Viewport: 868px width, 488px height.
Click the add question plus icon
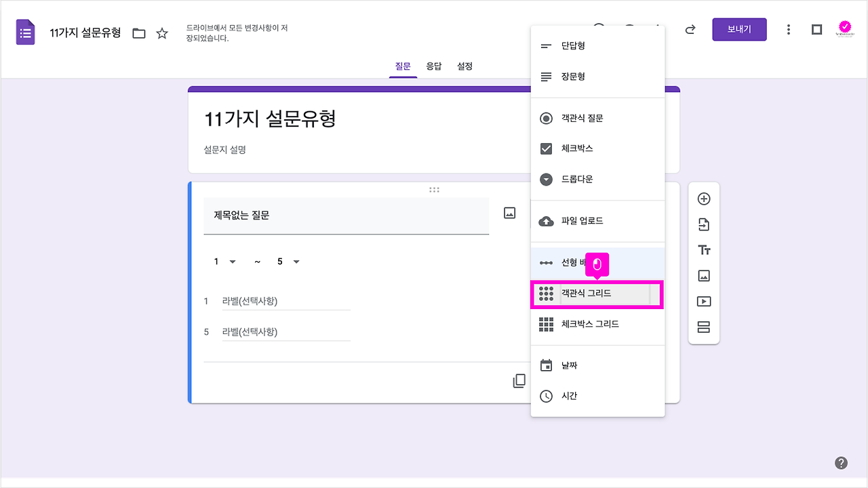pyautogui.click(x=704, y=198)
